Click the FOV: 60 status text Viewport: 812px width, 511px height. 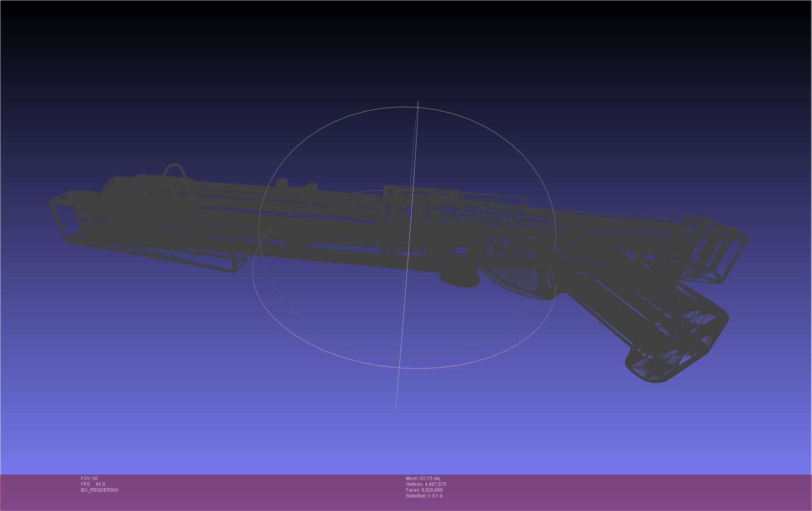(89, 478)
